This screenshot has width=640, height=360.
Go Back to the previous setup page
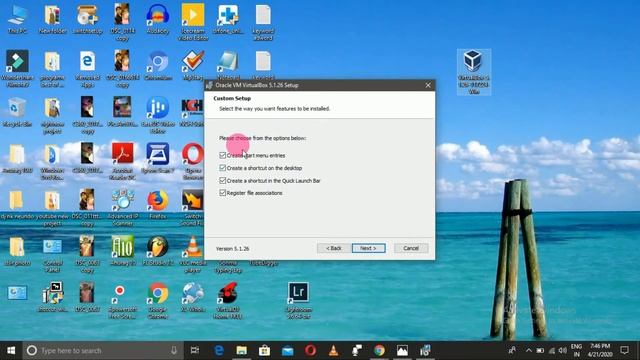pos(333,248)
